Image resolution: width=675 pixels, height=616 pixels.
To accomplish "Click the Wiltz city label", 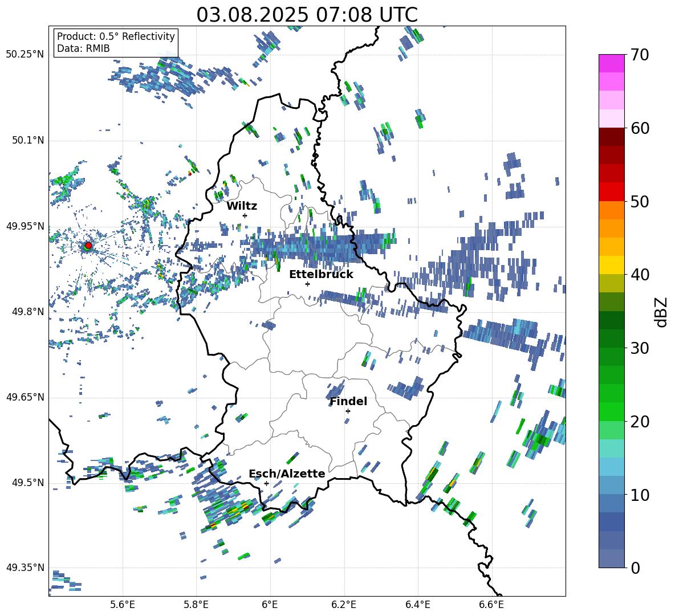I will (242, 206).
